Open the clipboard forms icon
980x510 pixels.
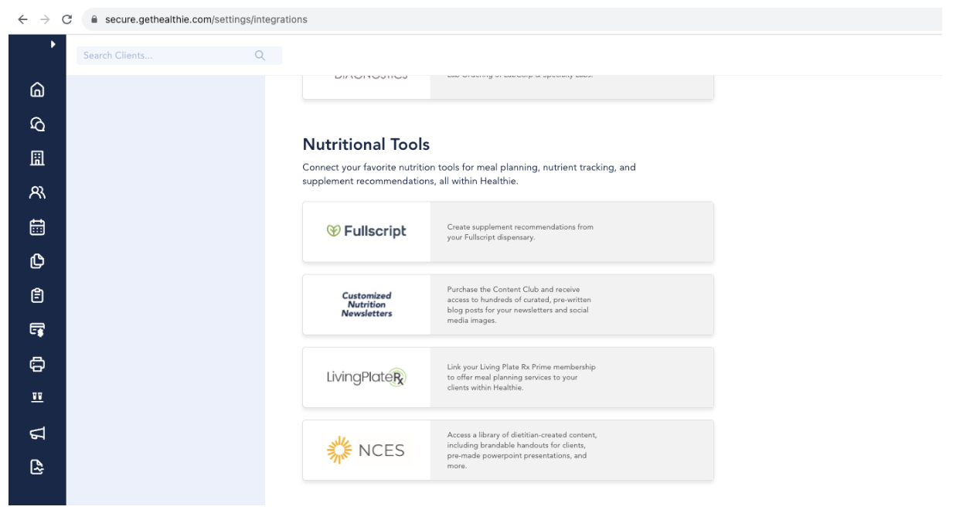point(37,295)
